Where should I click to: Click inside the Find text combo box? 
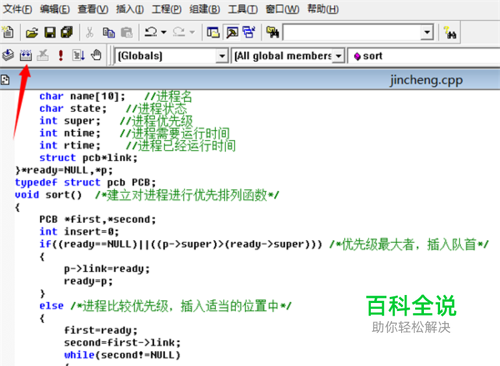[x=352, y=33]
